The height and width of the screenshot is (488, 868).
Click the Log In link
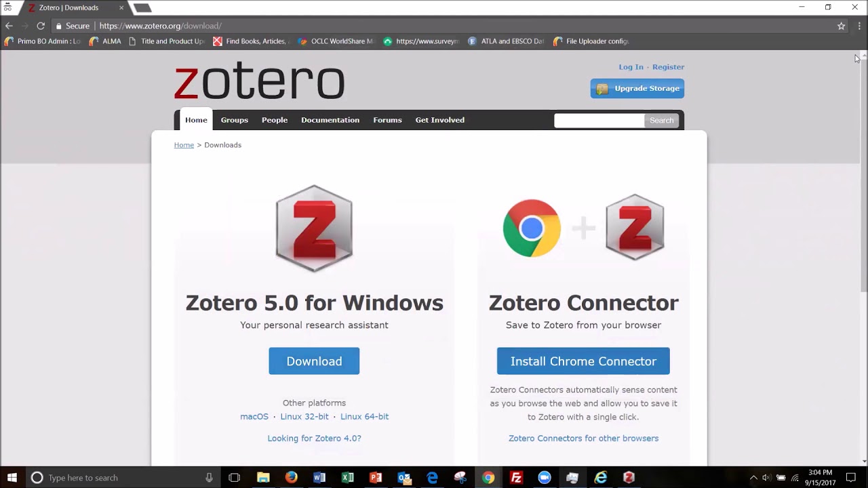(631, 67)
